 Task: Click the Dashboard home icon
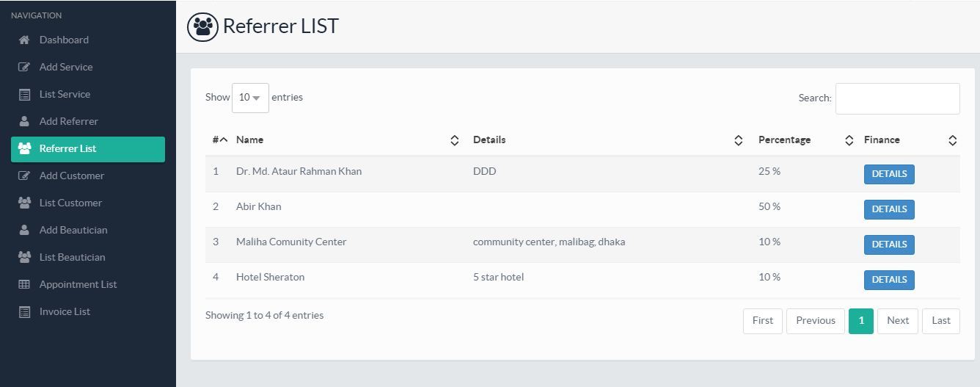click(x=24, y=40)
